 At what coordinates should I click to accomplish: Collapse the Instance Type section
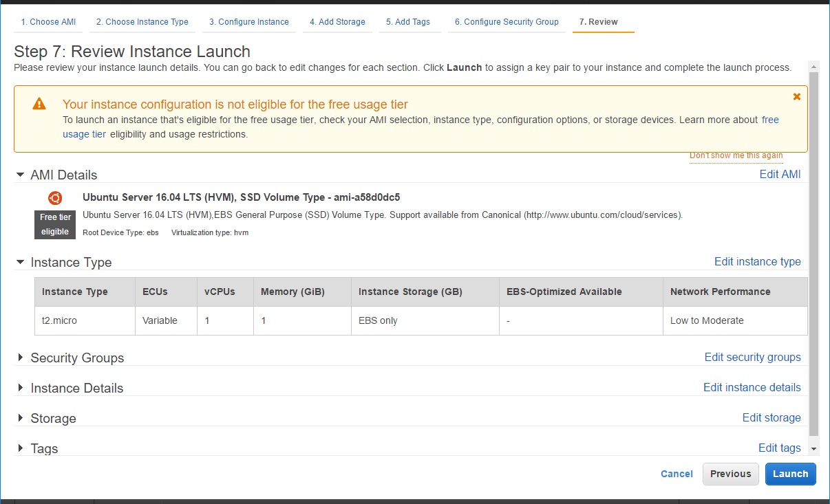pyautogui.click(x=21, y=262)
